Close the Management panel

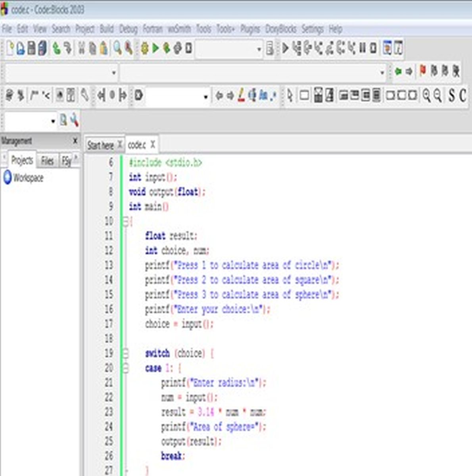75,141
